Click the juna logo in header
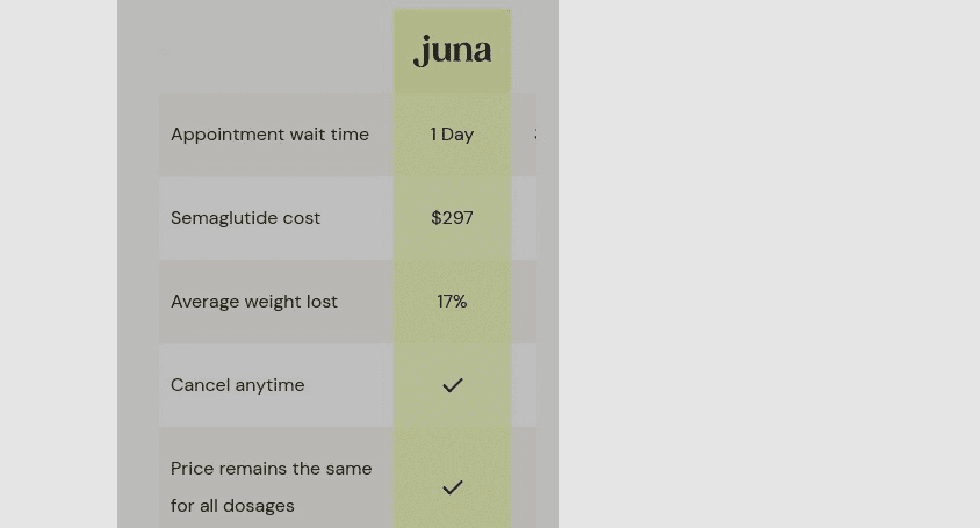The image size is (980, 528). (452, 51)
